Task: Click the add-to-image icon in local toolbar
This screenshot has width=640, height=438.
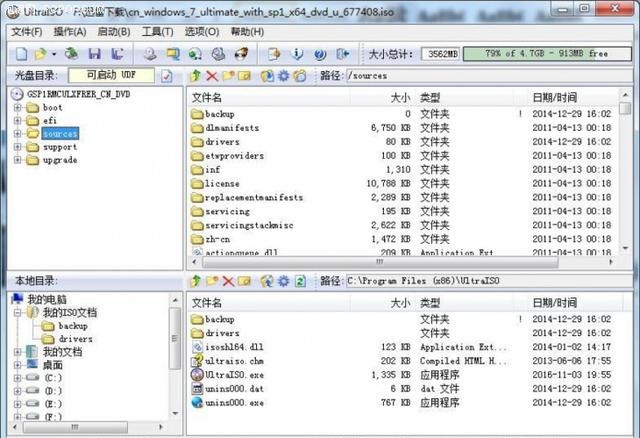Action: pyautogui.click(x=267, y=281)
